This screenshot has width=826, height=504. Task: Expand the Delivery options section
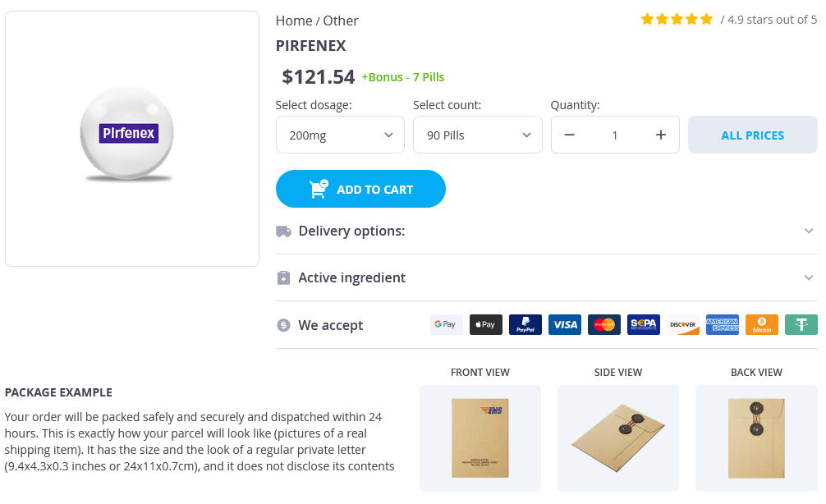[546, 231]
